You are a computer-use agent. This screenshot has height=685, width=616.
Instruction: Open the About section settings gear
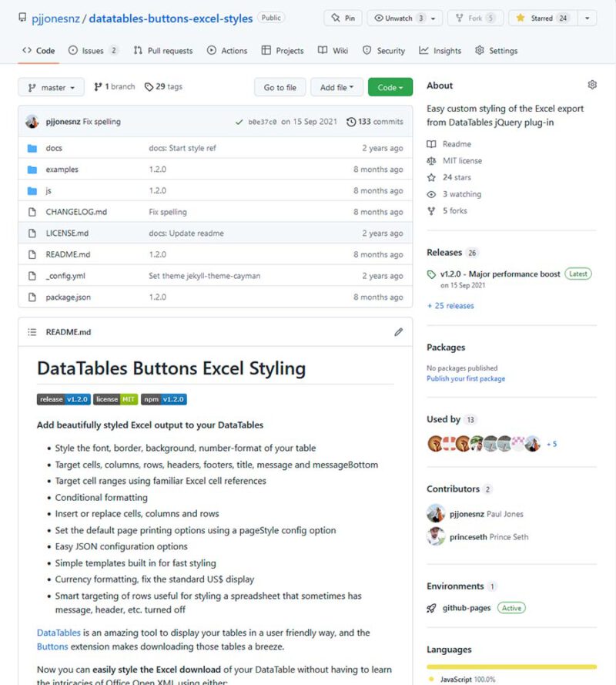point(591,84)
